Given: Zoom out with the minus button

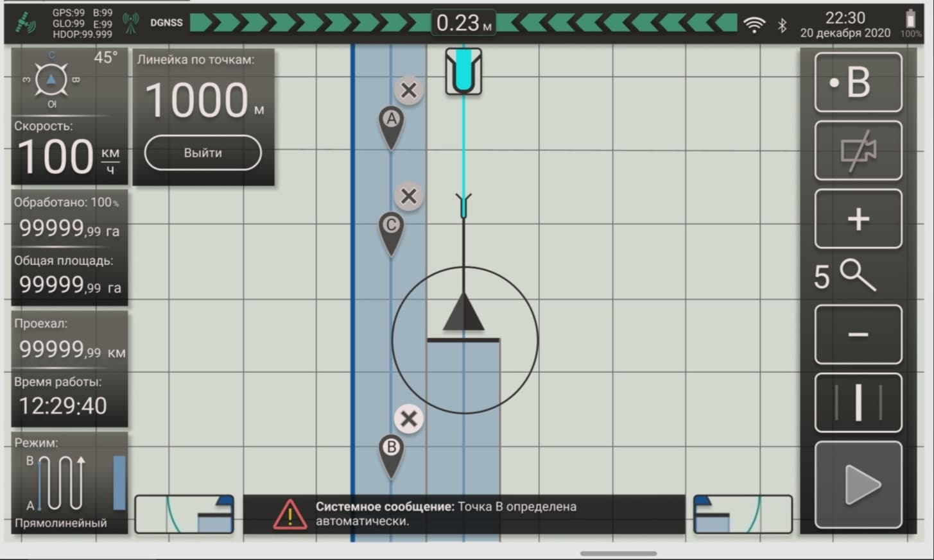Looking at the screenshot, I should pos(858,334).
